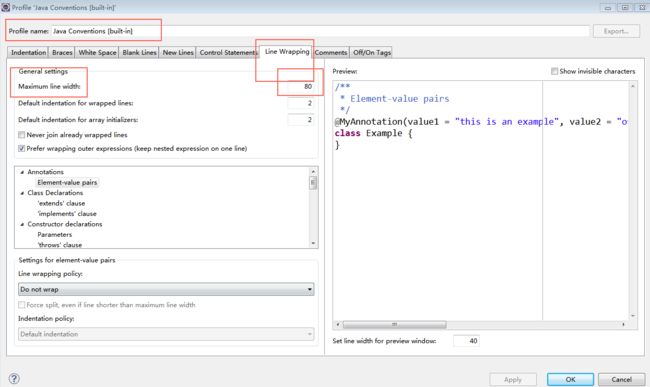Click preview horizontal scrollbar right arrow
Image resolution: width=650 pixels, height=387 pixels.
[623, 324]
